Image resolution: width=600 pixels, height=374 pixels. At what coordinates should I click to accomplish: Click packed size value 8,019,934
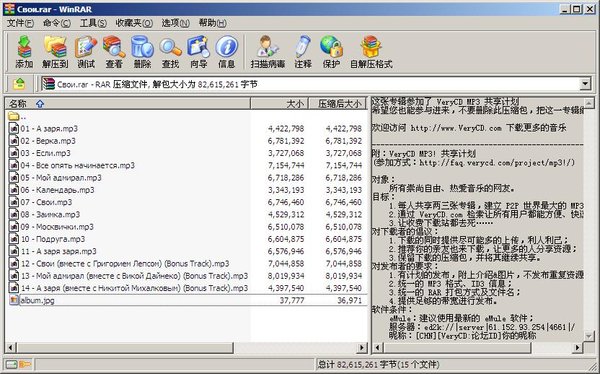point(344,276)
